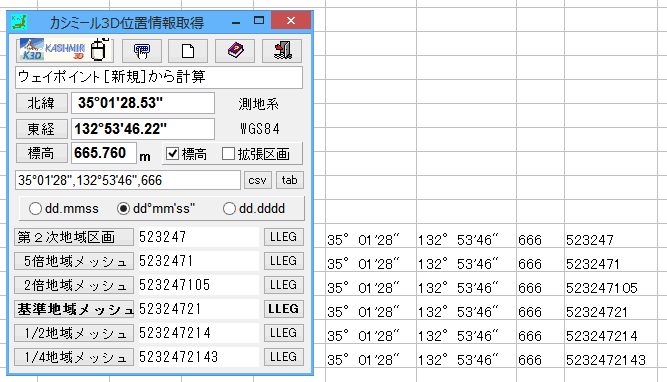Click the mesh code value 523247214 in dialog
The height and width of the screenshot is (382, 667).
pyautogui.click(x=198, y=333)
